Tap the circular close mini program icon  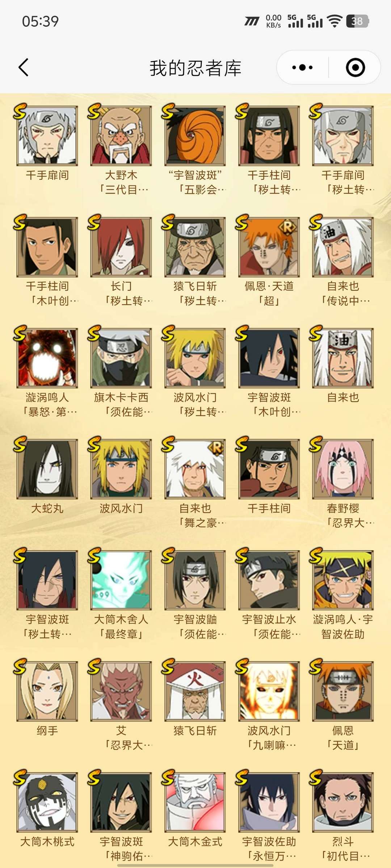pyautogui.click(x=355, y=68)
